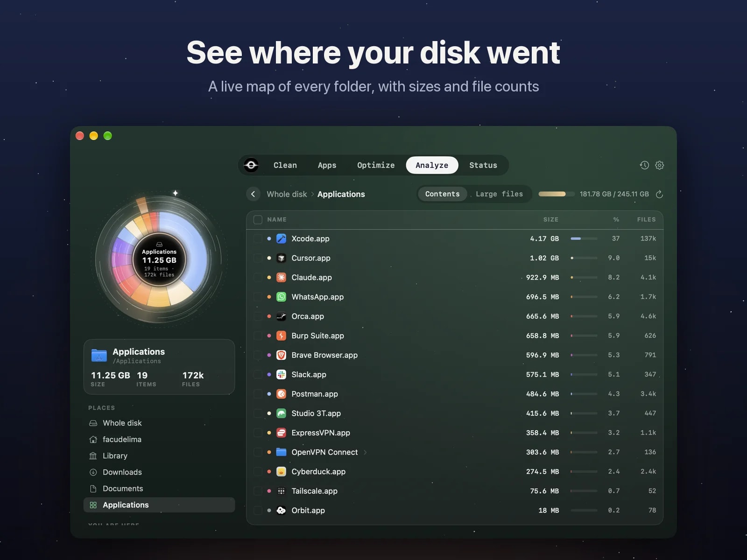Click the Cyberduck.app icon
Image resolution: width=747 pixels, height=560 pixels.
pyautogui.click(x=281, y=471)
